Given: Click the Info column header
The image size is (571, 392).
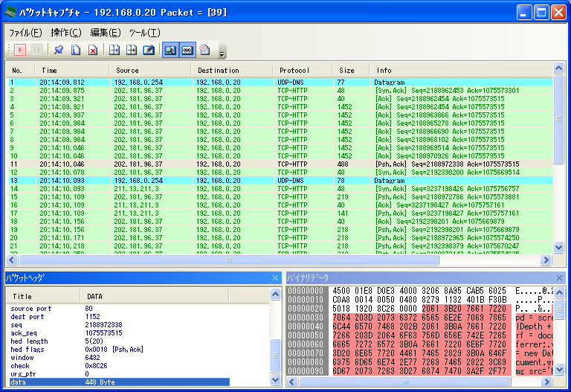Looking at the screenshot, I should pyautogui.click(x=461, y=71).
